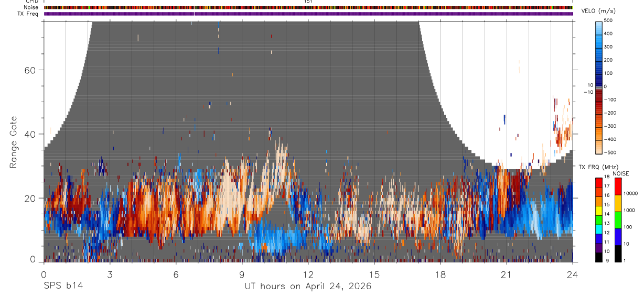Click the 'NOISE' legend title

(620, 173)
